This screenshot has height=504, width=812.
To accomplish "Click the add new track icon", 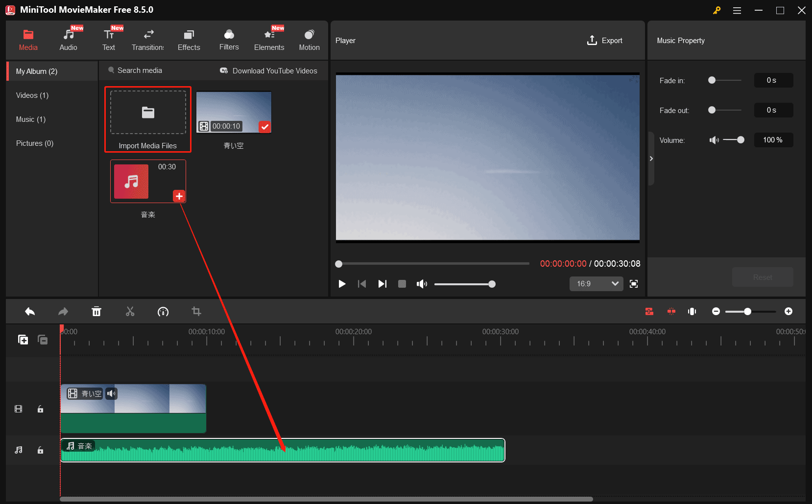I will tap(23, 339).
